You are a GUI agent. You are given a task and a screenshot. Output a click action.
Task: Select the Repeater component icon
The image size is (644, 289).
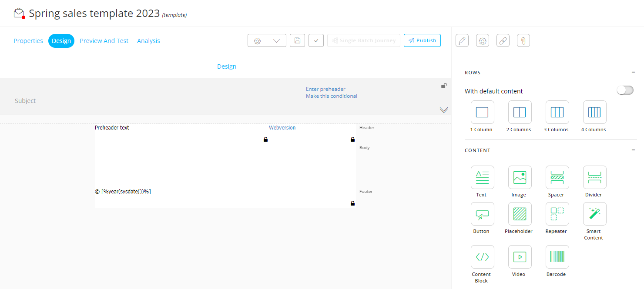pos(557,214)
